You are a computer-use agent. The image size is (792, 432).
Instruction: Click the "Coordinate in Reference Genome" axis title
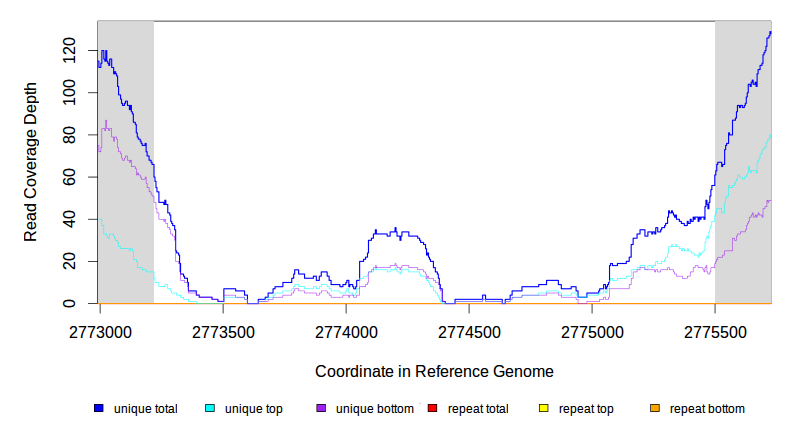(434, 371)
